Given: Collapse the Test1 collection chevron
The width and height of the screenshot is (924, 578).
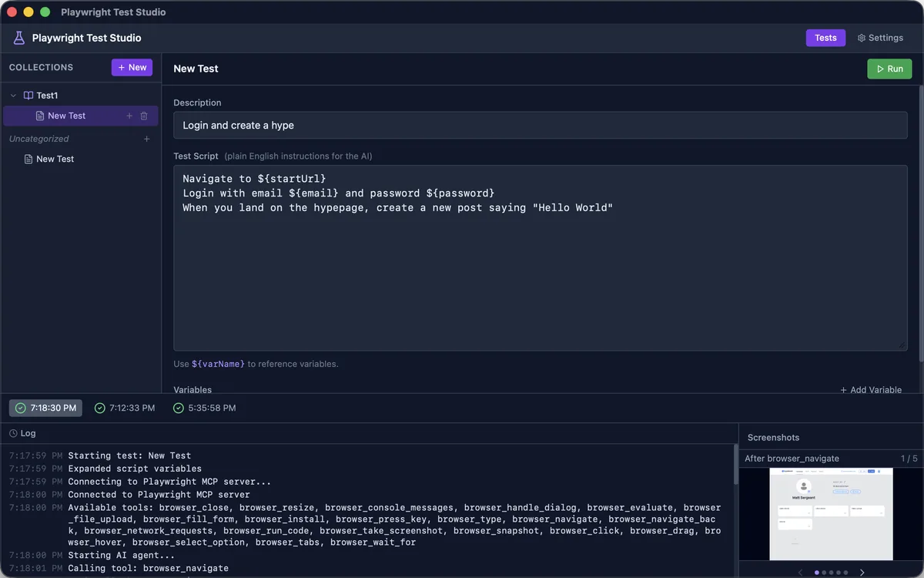Looking at the screenshot, I should pos(13,96).
